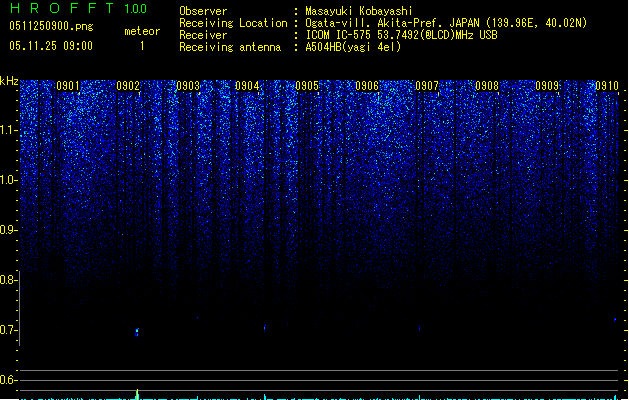
Task: Click the 0901 time marker
Action: 68,85
